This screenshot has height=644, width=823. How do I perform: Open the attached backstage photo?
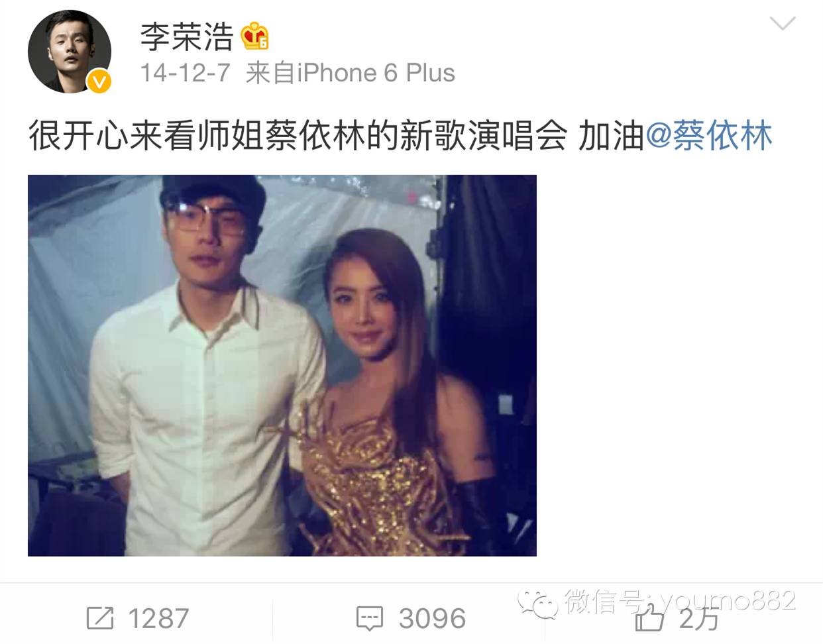click(x=282, y=365)
